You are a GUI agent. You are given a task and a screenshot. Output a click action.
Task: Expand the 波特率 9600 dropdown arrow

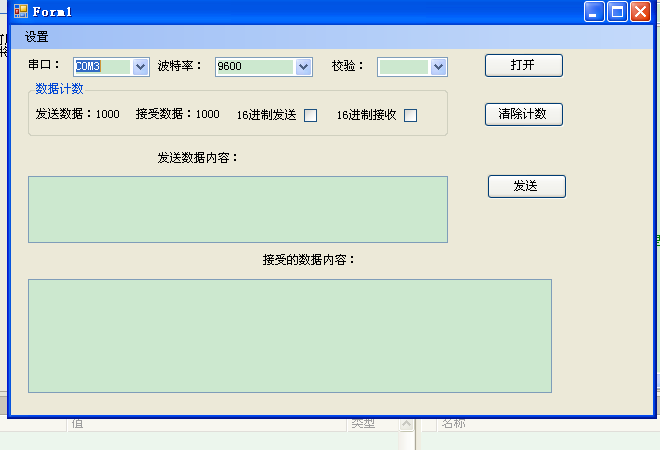tap(304, 67)
